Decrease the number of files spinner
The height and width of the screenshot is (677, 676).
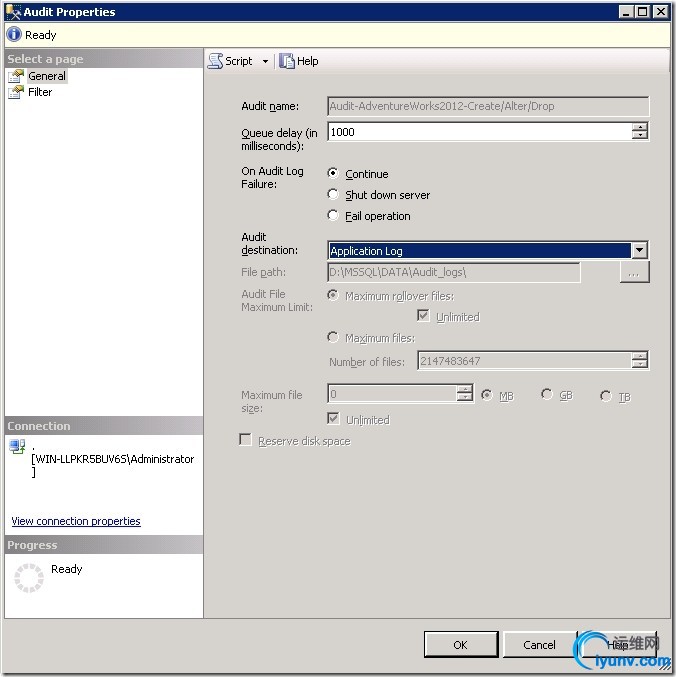pyautogui.click(x=639, y=364)
